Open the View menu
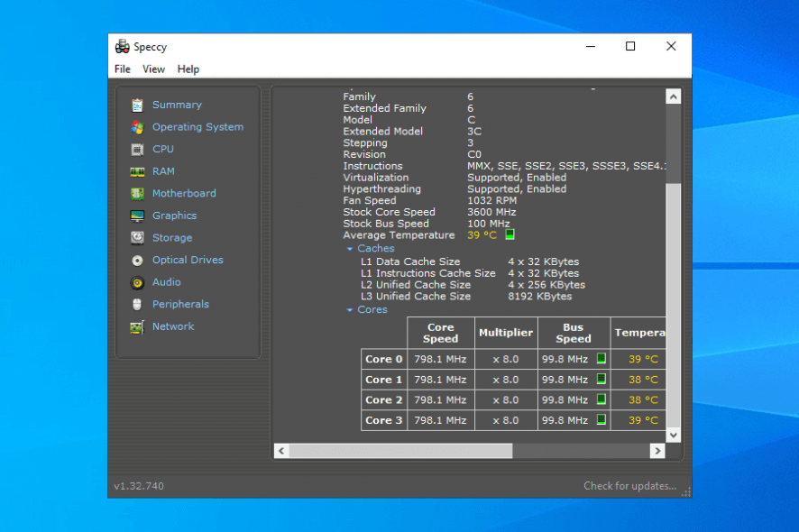This screenshot has width=799, height=532. [153, 69]
